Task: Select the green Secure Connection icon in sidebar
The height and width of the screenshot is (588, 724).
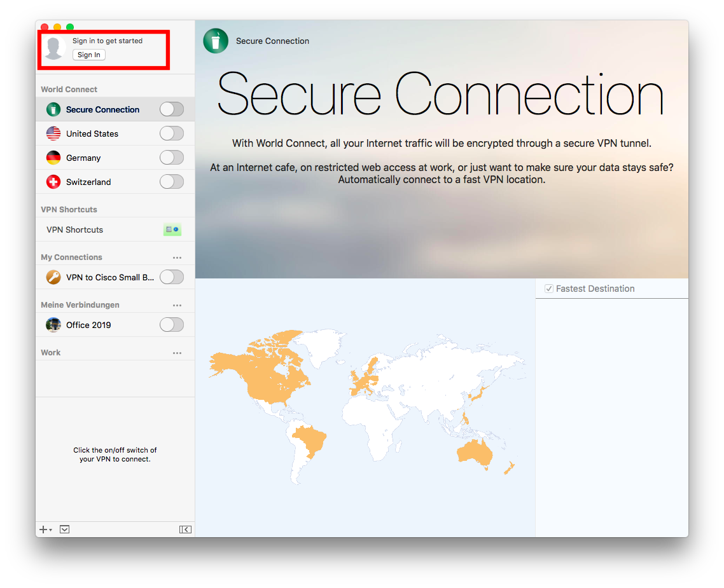Action: coord(53,109)
